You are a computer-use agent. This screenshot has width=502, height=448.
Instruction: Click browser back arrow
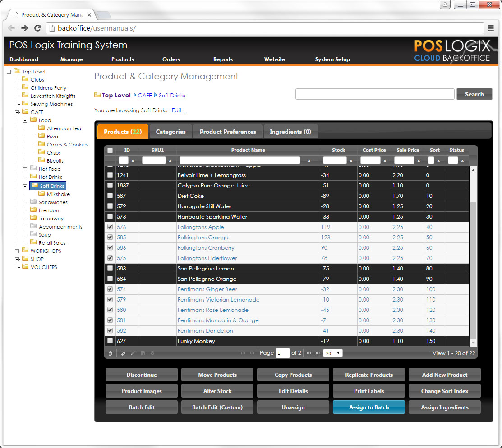pyautogui.click(x=12, y=28)
